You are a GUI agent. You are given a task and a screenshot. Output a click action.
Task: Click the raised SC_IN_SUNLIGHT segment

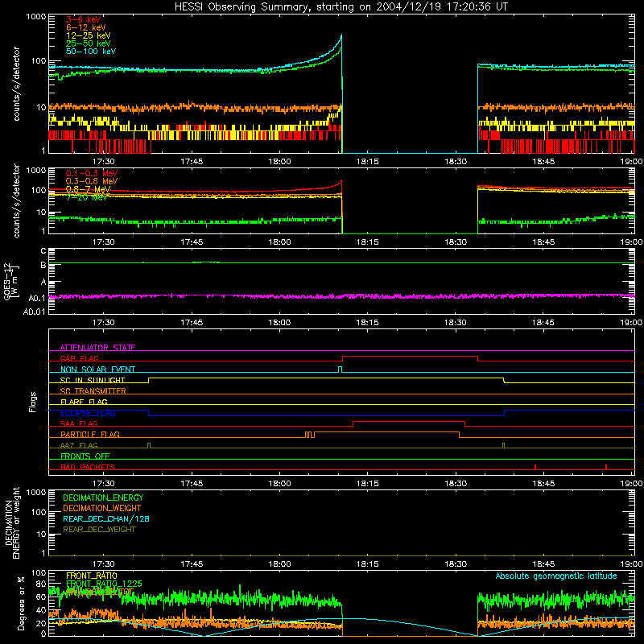[326, 378]
